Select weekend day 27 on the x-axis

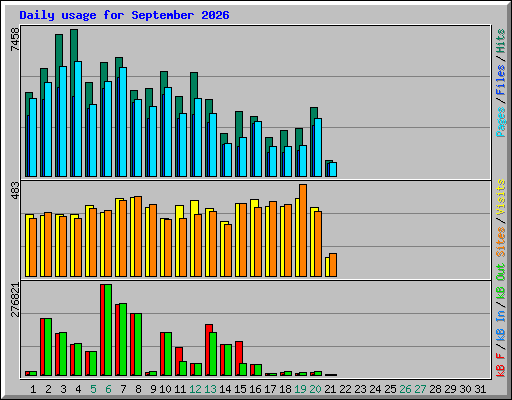(420, 389)
